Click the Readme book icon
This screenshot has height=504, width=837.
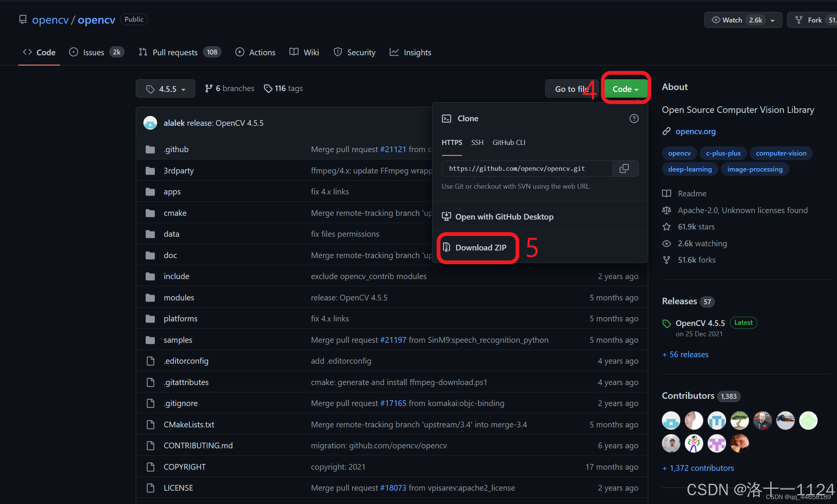pyautogui.click(x=667, y=194)
